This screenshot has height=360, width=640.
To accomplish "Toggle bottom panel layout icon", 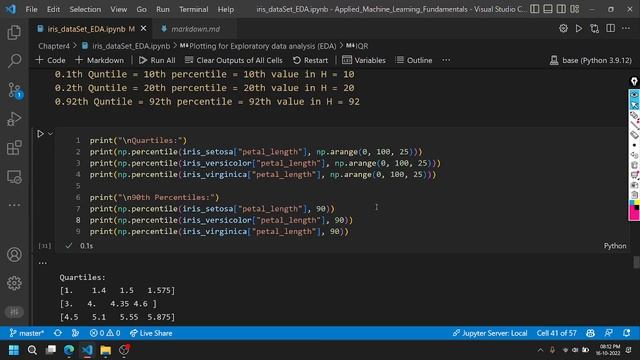I will coord(548,9).
